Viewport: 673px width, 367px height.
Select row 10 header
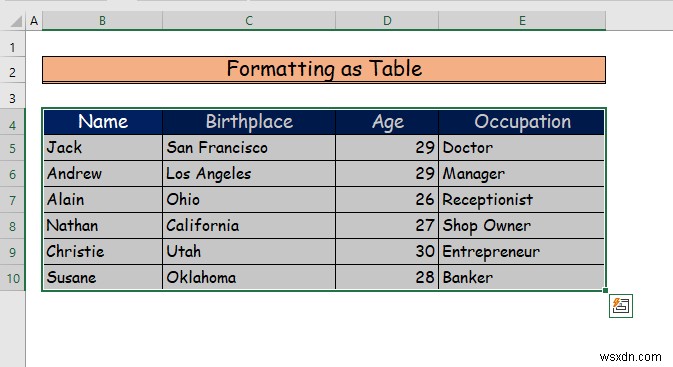click(12, 278)
